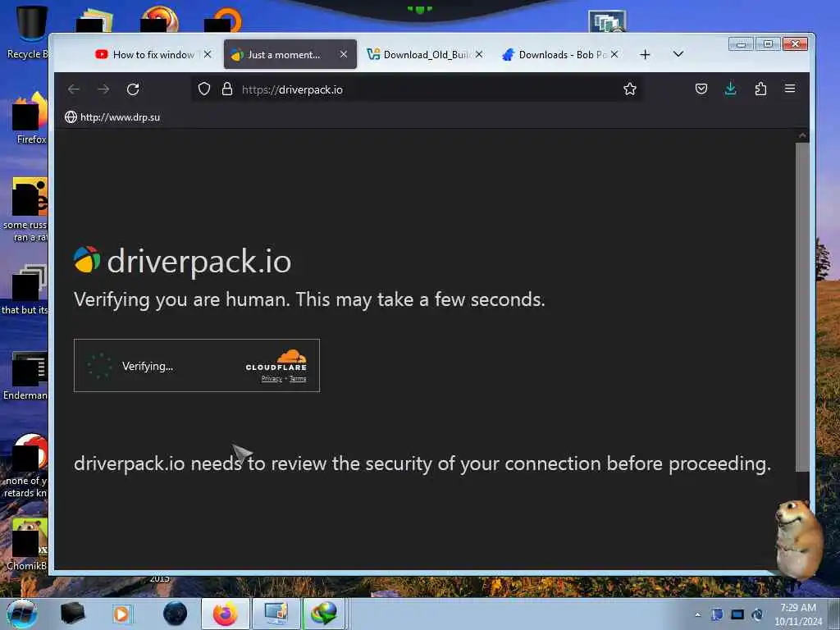This screenshot has width=840, height=630.
Task: Select the Firefox taskbar button
Action: 226,614
